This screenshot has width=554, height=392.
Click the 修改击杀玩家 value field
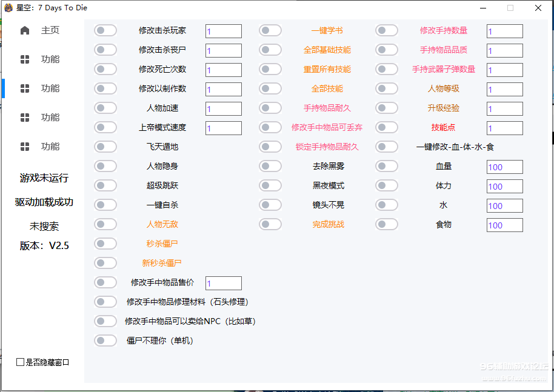(224, 31)
